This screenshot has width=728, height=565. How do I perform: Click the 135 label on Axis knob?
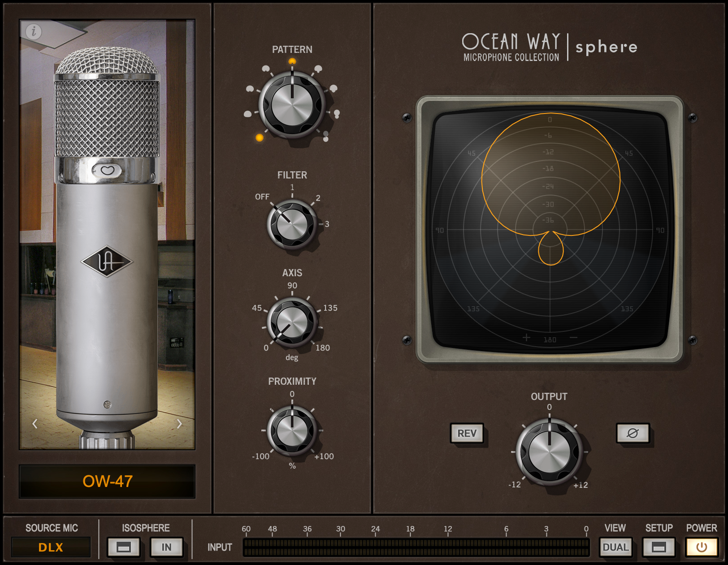[x=330, y=308]
